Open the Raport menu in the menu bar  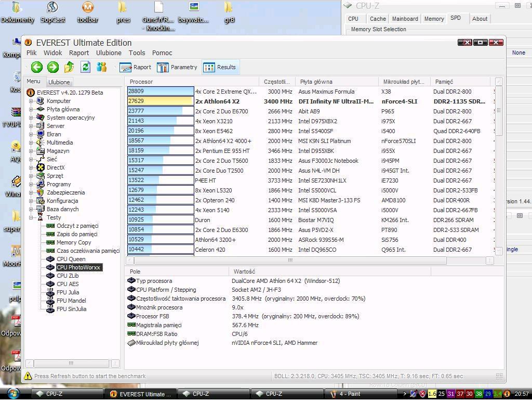pyautogui.click(x=79, y=53)
